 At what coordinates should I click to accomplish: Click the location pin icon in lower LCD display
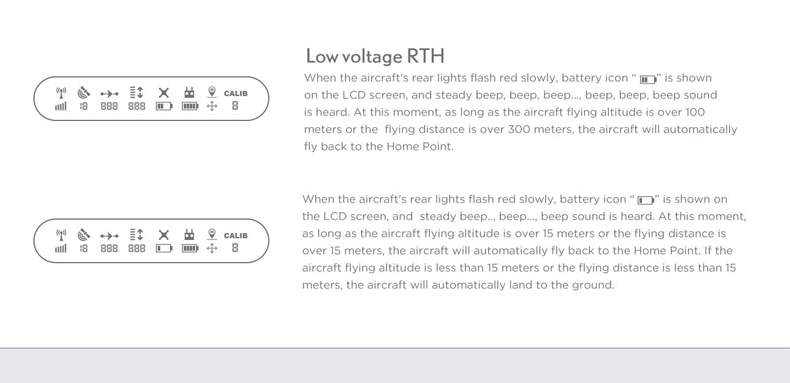point(212,234)
